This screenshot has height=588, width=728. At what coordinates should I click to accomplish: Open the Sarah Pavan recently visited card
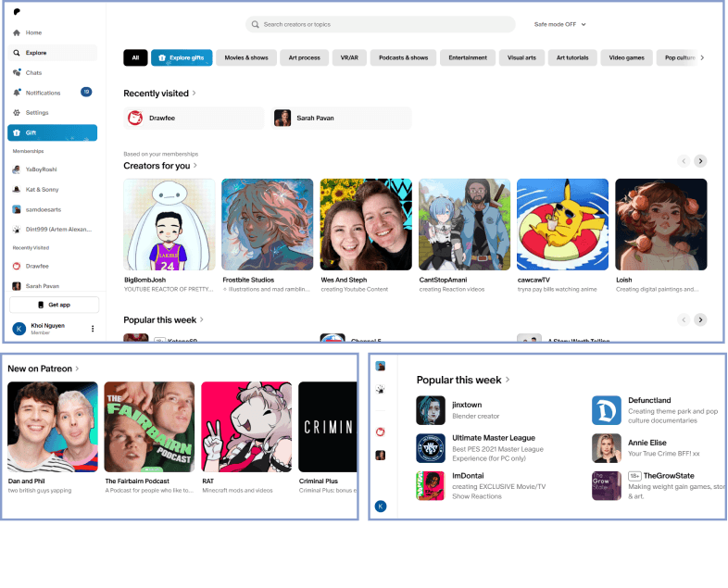tap(341, 119)
